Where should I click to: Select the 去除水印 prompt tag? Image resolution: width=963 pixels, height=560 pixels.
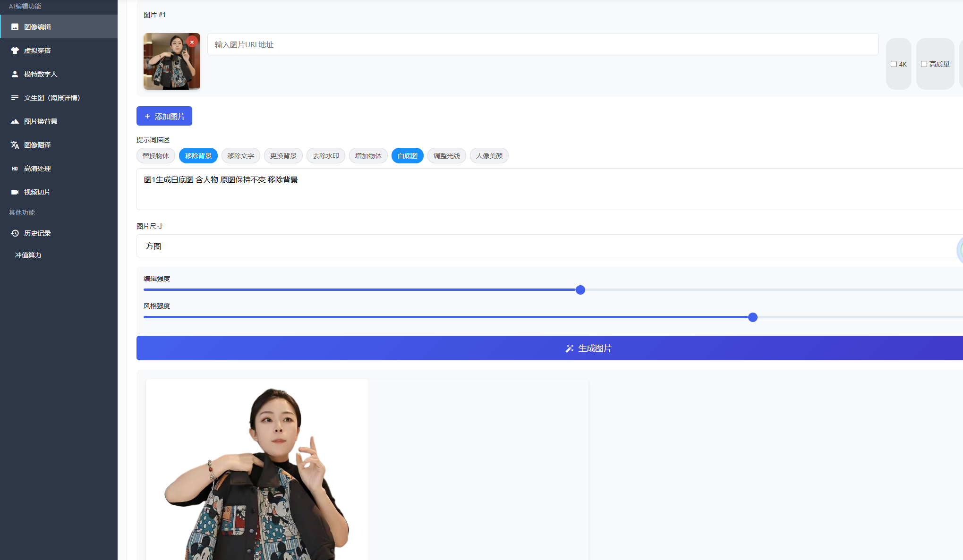326,156
